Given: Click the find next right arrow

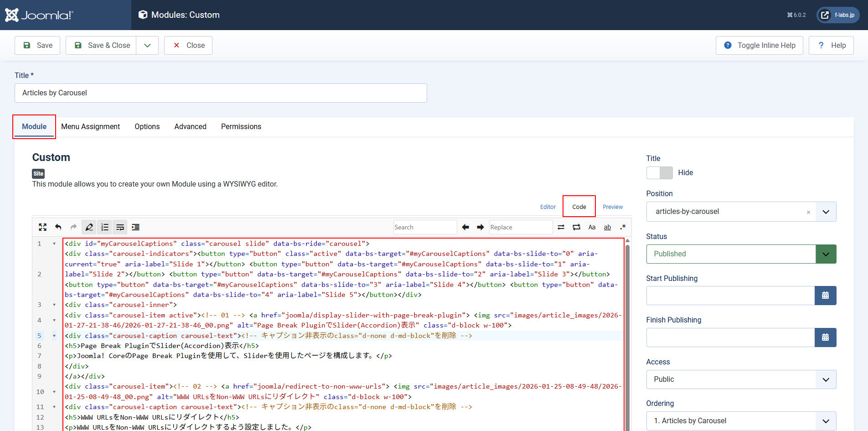Looking at the screenshot, I should point(480,227).
